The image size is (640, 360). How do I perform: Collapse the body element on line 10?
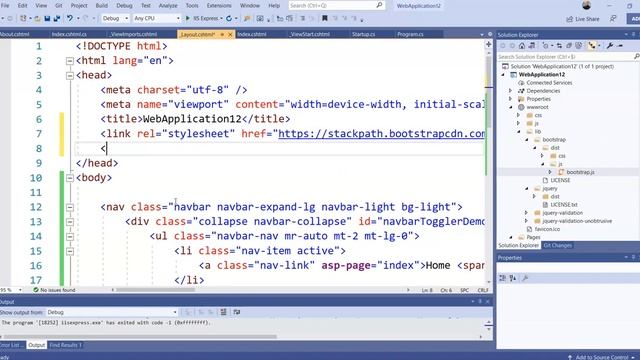70,178
